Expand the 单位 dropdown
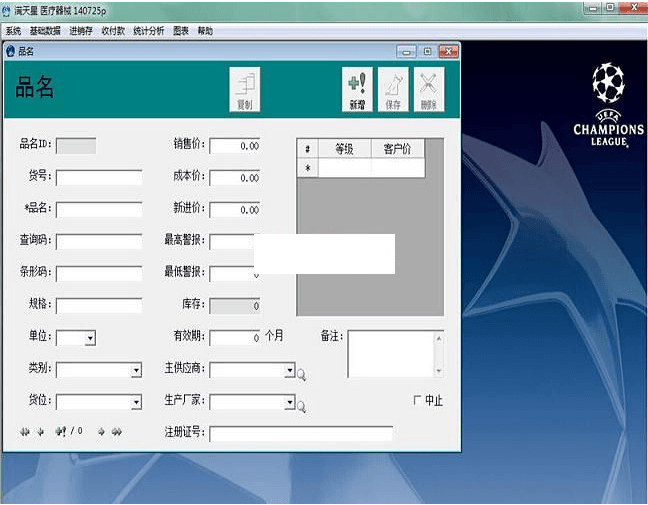Image resolution: width=648 pixels, height=505 pixels. tap(90, 338)
